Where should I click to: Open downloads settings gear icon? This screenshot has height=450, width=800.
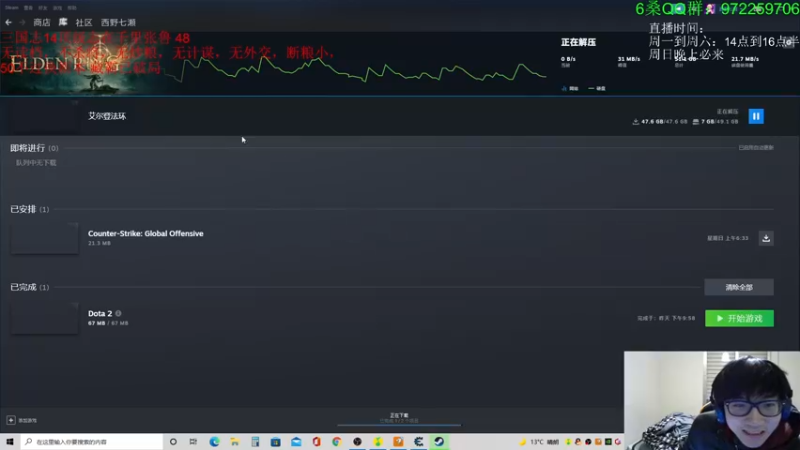point(789,42)
